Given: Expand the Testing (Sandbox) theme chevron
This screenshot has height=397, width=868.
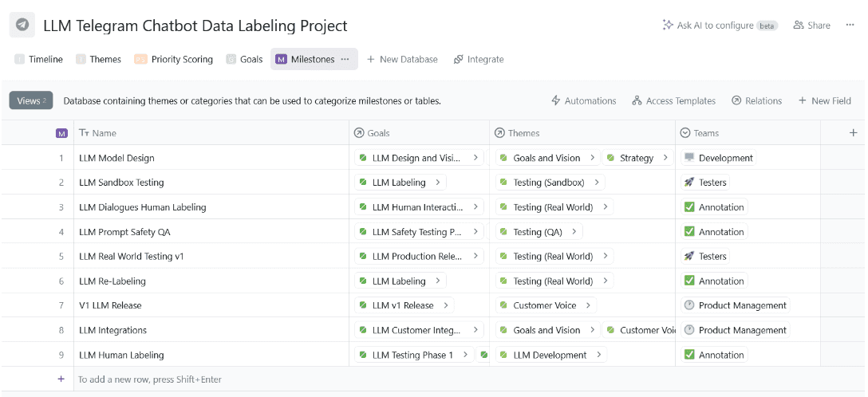Looking at the screenshot, I should coord(596,183).
